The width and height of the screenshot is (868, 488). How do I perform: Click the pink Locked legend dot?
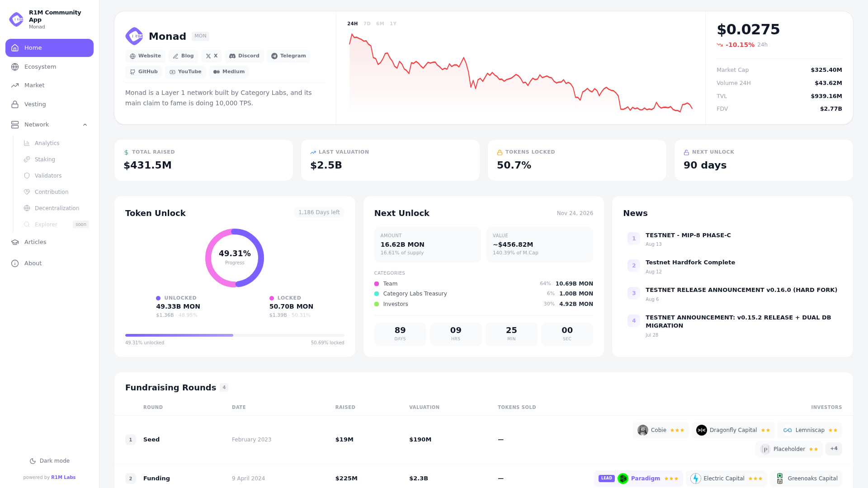272,298
